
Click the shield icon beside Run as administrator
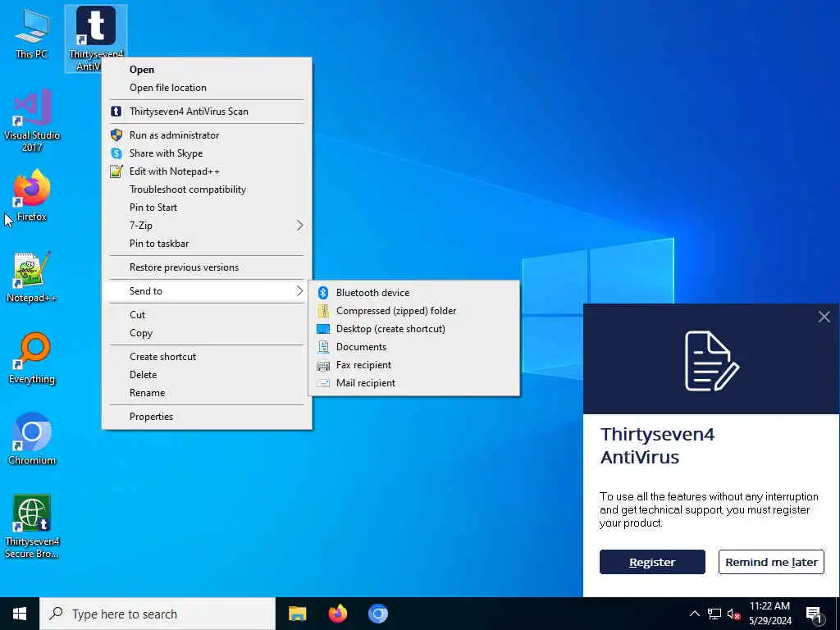pyautogui.click(x=116, y=135)
